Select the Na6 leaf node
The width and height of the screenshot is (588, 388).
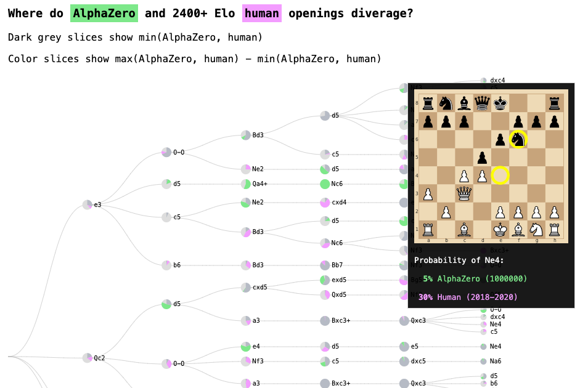484,362
